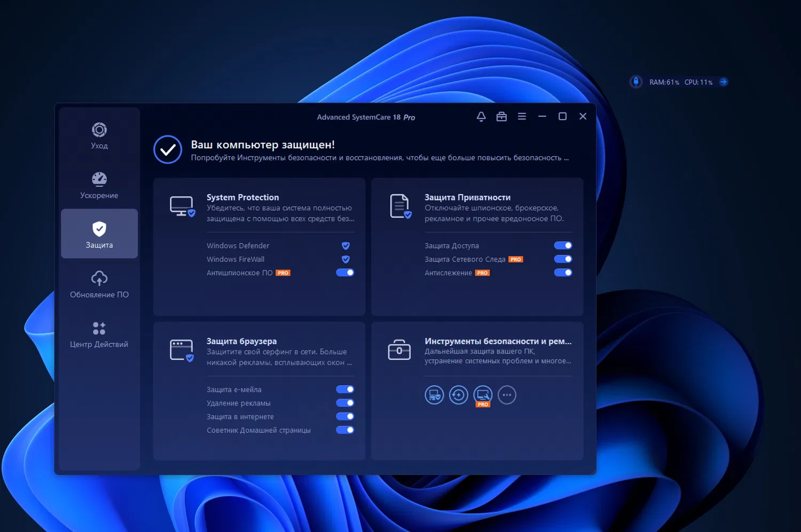Viewport: 801px width, 532px height.
Task: Toggle Защита Сетевого Следа switch
Action: [x=563, y=259]
